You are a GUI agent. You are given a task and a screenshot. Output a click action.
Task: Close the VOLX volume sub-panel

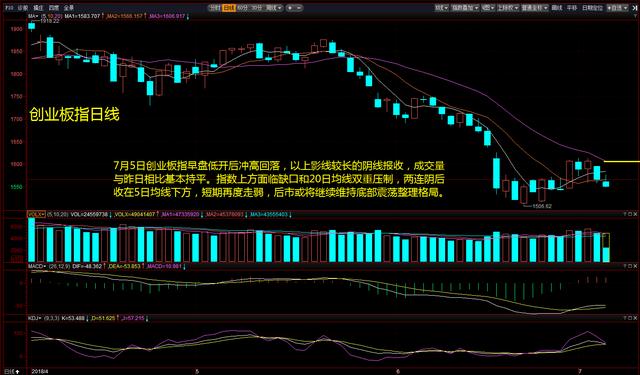[636, 214]
